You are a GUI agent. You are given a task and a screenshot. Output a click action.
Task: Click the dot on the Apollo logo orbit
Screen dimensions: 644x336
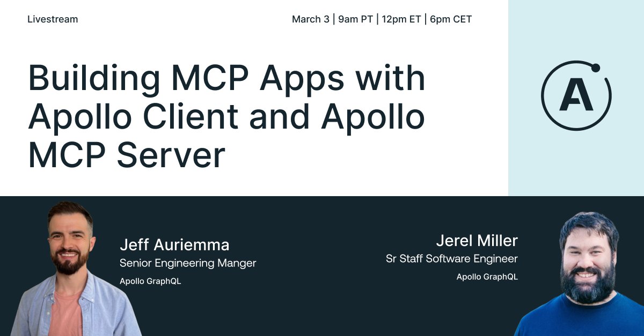(596, 67)
